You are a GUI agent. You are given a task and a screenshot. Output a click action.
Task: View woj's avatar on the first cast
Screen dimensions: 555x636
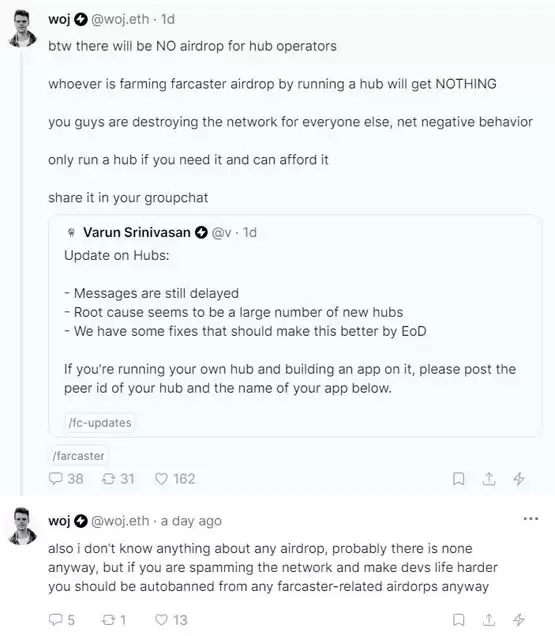pyautogui.click(x=22, y=29)
